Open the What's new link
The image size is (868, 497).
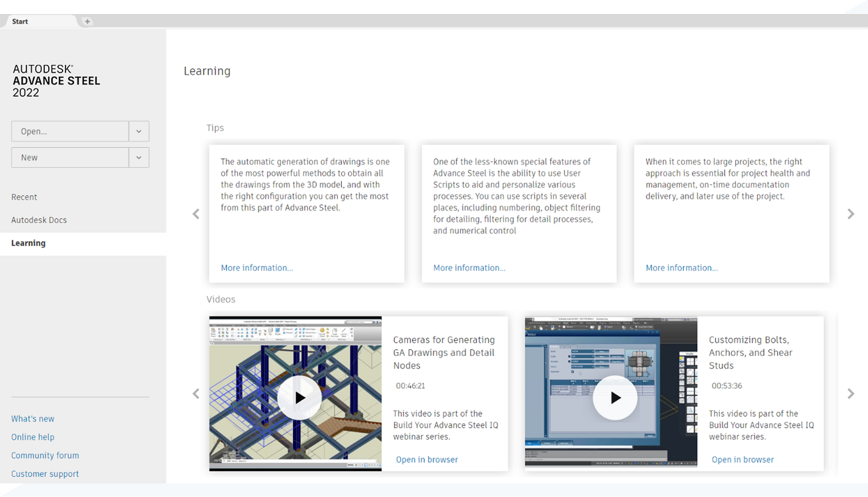point(33,419)
